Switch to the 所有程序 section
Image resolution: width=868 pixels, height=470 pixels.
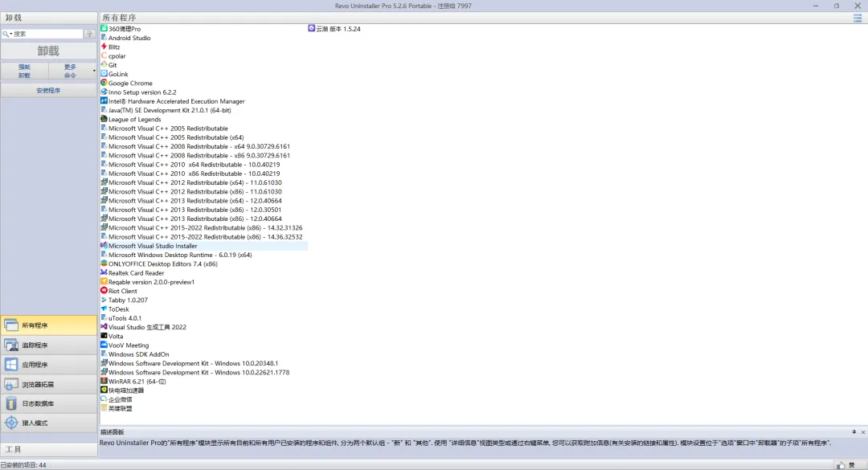tap(49, 325)
